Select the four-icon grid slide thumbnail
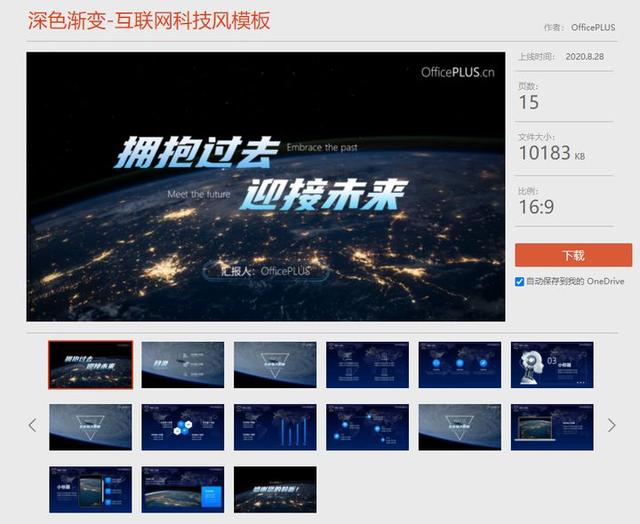This screenshot has height=524, width=640. 367,365
